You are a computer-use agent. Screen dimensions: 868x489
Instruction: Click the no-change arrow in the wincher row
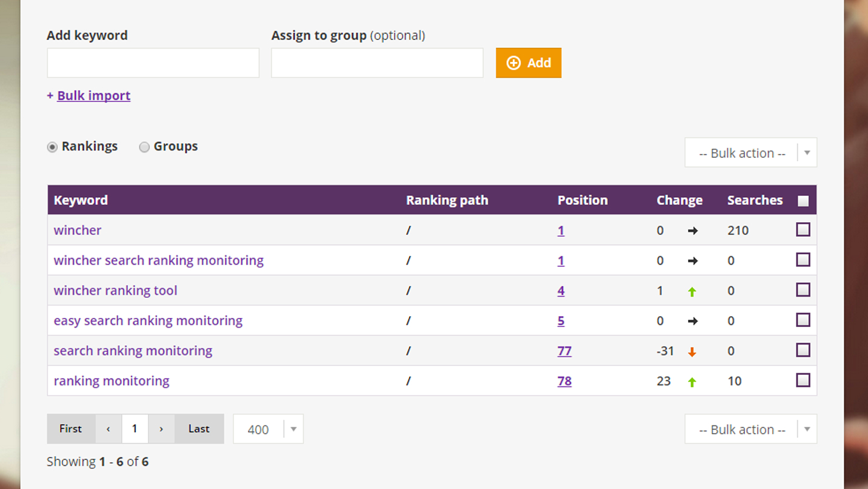click(693, 231)
